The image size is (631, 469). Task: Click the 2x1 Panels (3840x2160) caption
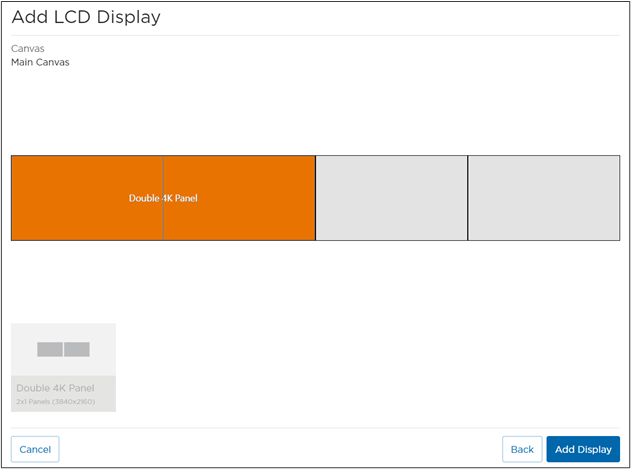(56, 400)
